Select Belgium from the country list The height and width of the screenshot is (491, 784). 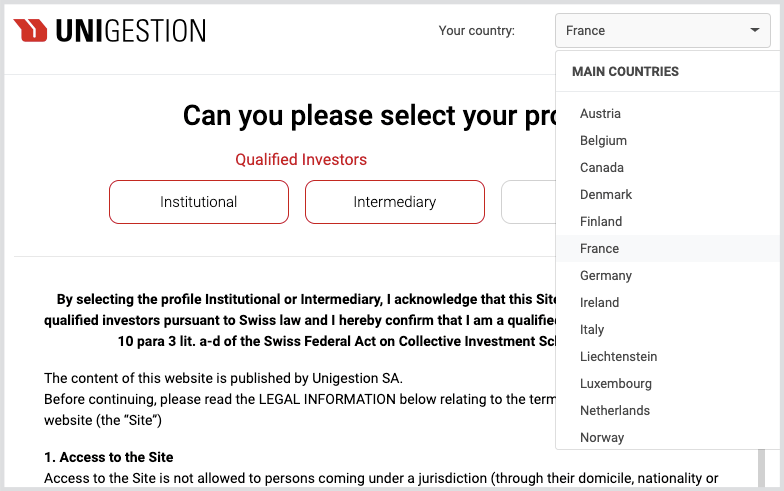coord(668,140)
